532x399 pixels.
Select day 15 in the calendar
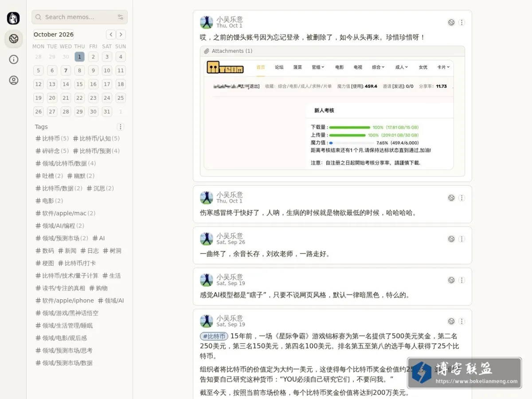pyautogui.click(x=79, y=84)
